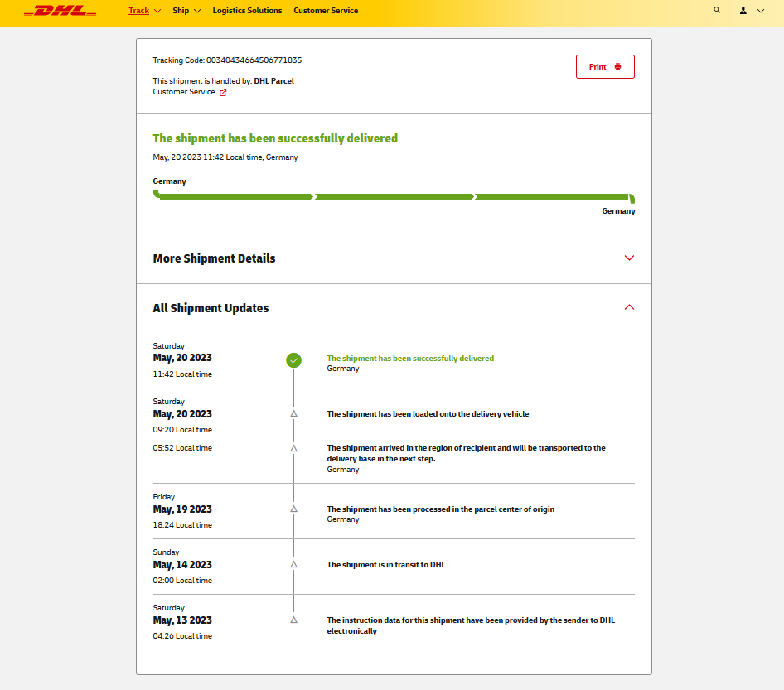Expand More Shipment Details chevron
Viewport: 784px width, 690px height.
tap(629, 258)
